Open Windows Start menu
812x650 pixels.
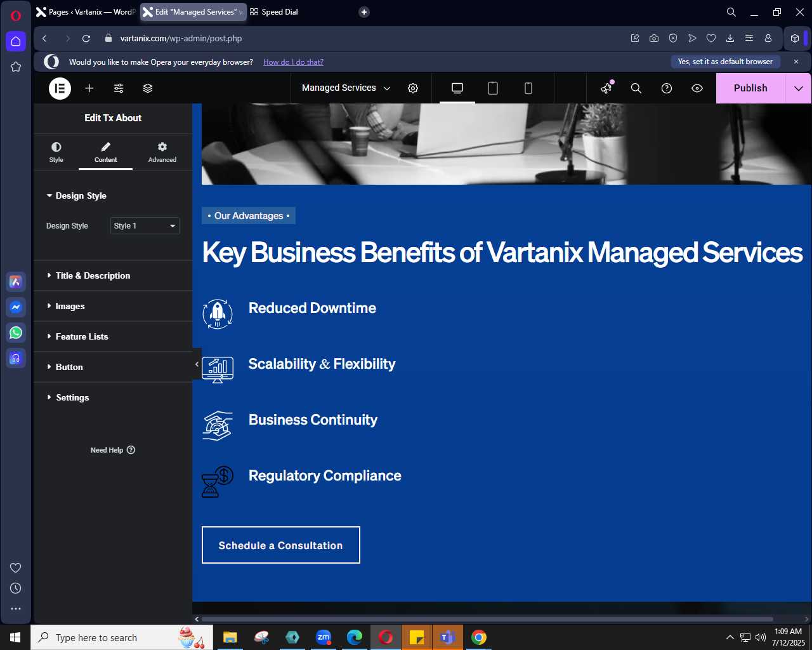pos(15,637)
